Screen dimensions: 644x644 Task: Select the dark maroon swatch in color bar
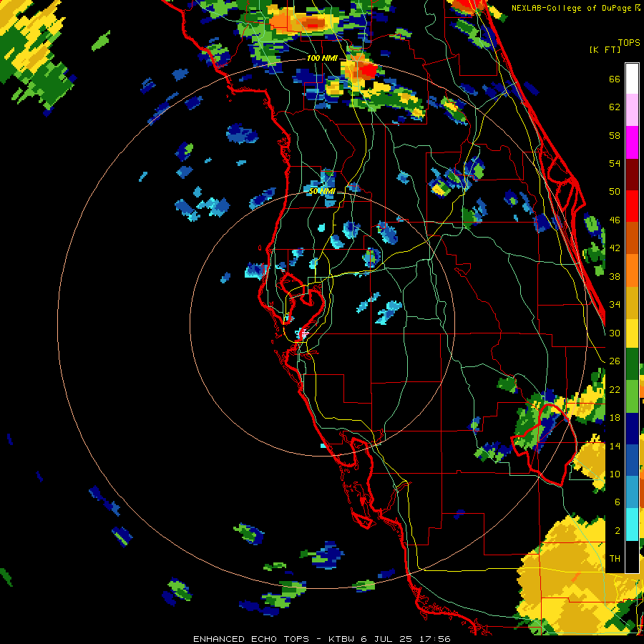pyautogui.click(x=632, y=174)
